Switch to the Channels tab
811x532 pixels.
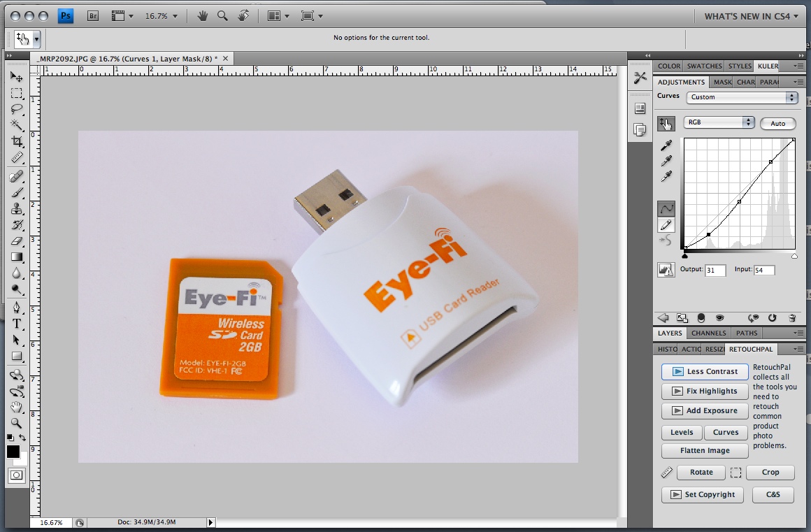pyautogui.click(x=709, y=333)
